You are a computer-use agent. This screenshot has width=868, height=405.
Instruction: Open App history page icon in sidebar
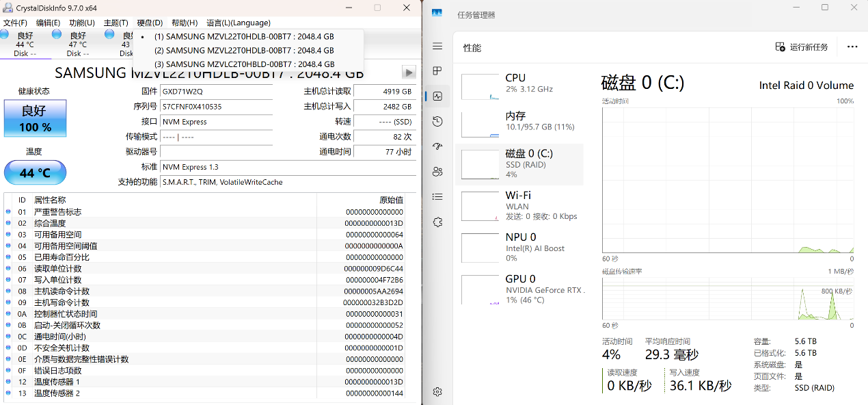click(x=437, y=121)
